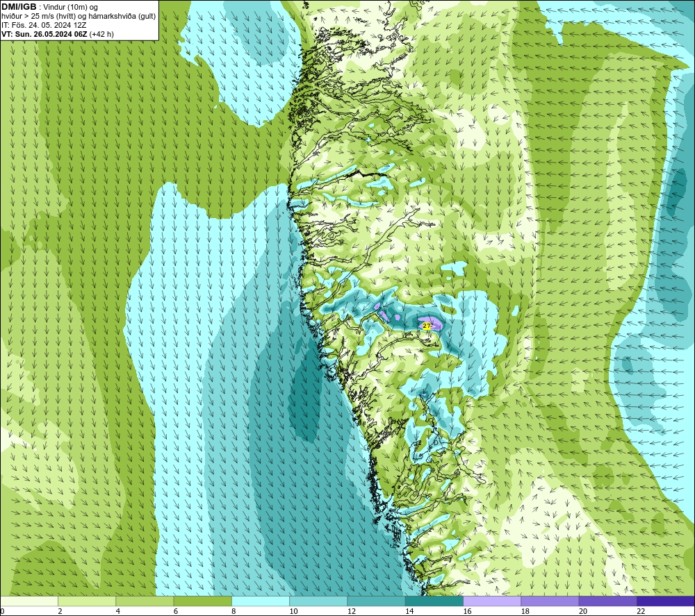Image resolution: width=695 pixels, height=616 pixels.
Task: Click the 14-16 m/s dark teal legend swatch
Action: 434,601
